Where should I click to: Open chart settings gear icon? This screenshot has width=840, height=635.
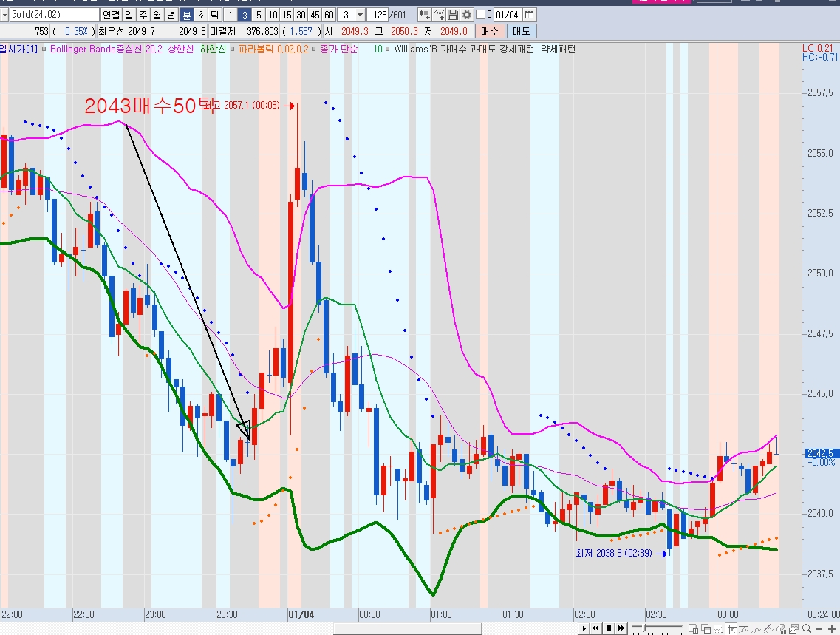pos(467,15)
